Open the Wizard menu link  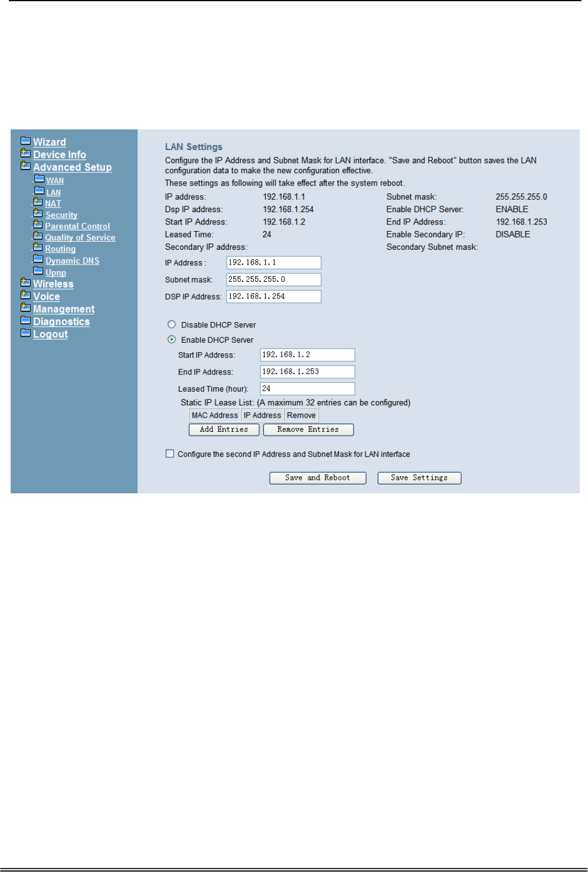[50, 142]
